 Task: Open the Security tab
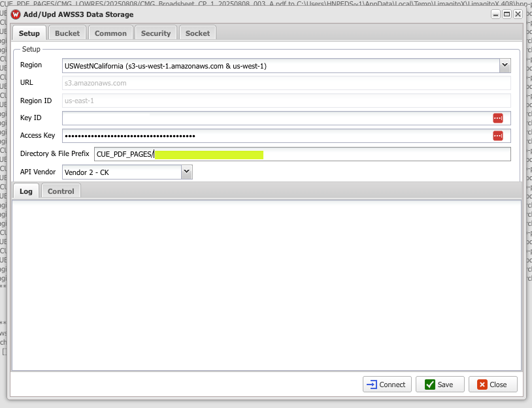click(156, 33)
